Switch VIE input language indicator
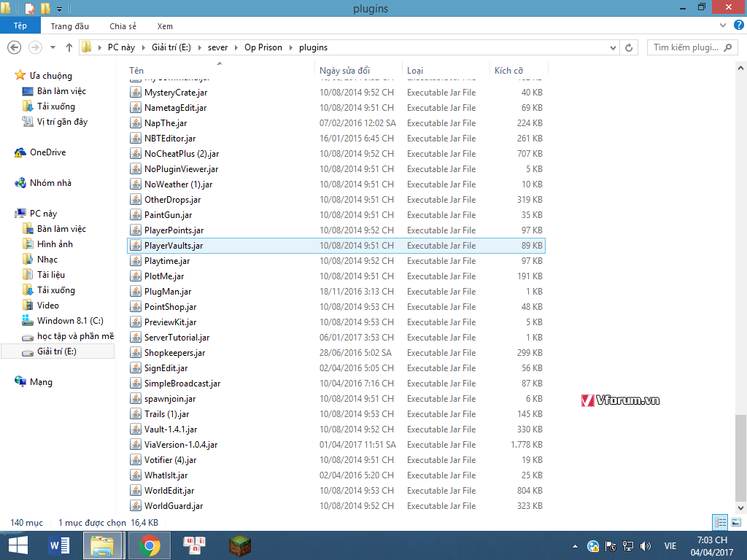 coord(670,546)
